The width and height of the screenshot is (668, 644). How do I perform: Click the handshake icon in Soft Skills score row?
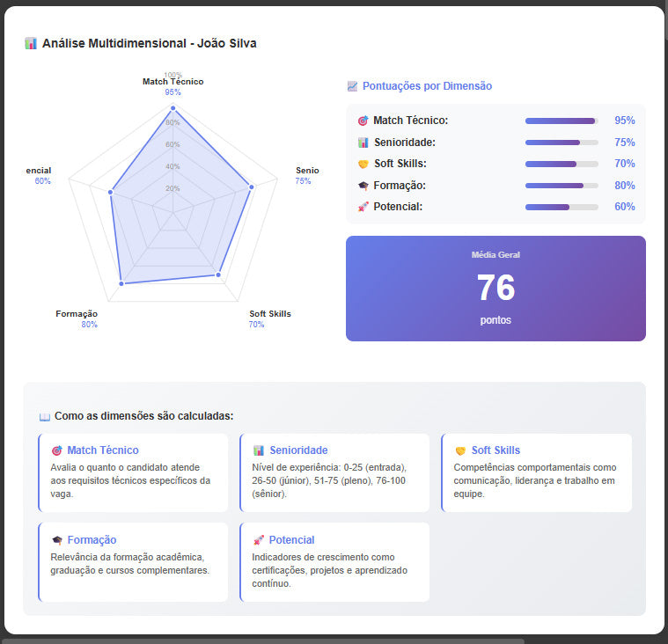coord(363,164)
